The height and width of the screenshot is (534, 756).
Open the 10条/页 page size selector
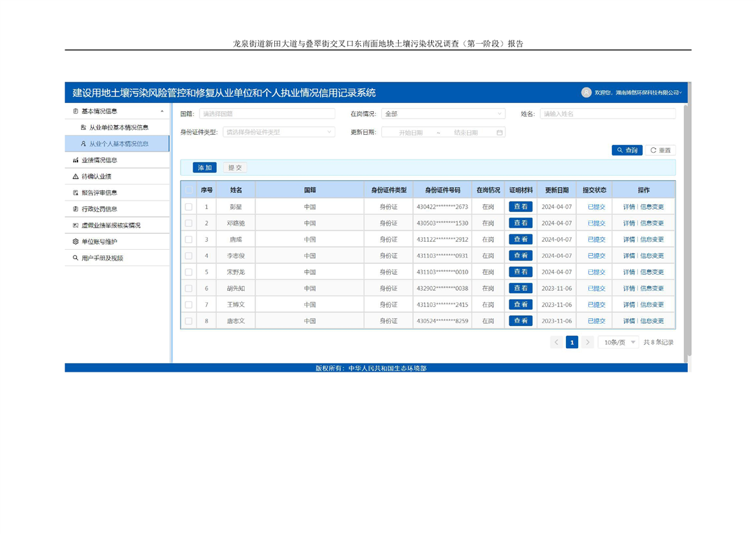click(x=619, y=343)
